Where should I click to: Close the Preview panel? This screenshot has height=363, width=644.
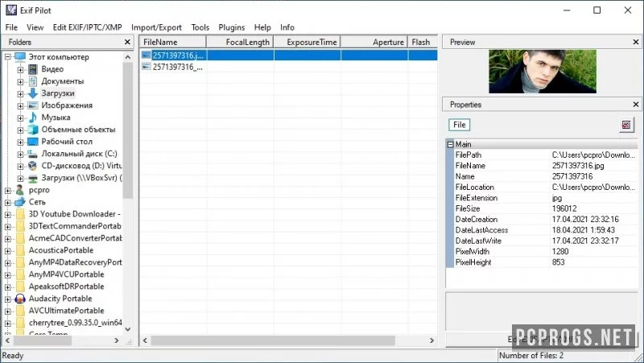click(636, 42)
